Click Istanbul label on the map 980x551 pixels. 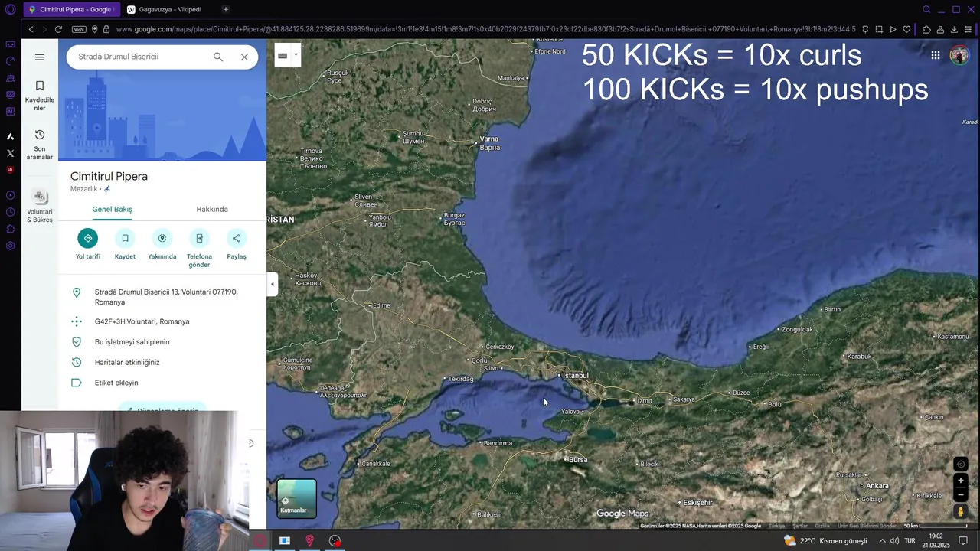pyautogui.click(x=575, y=375)
